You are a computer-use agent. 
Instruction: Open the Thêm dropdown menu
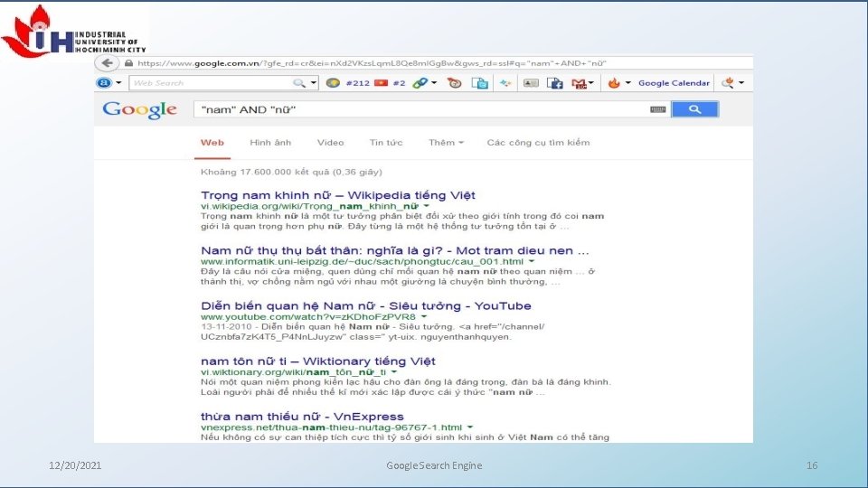point(446,143)
